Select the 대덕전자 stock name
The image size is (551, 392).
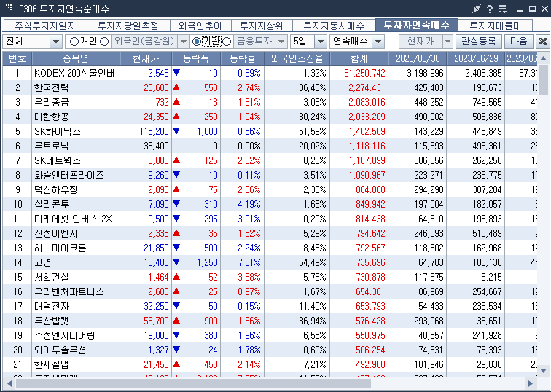pyautogui.click(x=51, y=306)
